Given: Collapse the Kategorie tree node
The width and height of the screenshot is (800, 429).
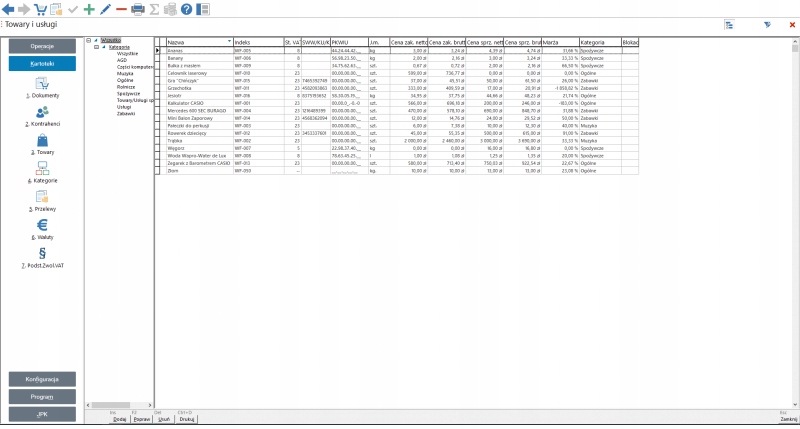Looking at the screenshot, I should (97, 46).
